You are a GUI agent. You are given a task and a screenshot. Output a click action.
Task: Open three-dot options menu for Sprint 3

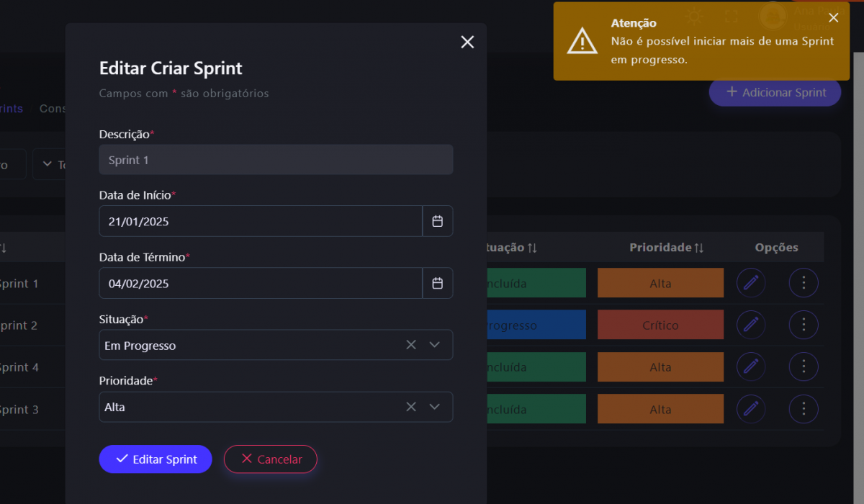804,409
